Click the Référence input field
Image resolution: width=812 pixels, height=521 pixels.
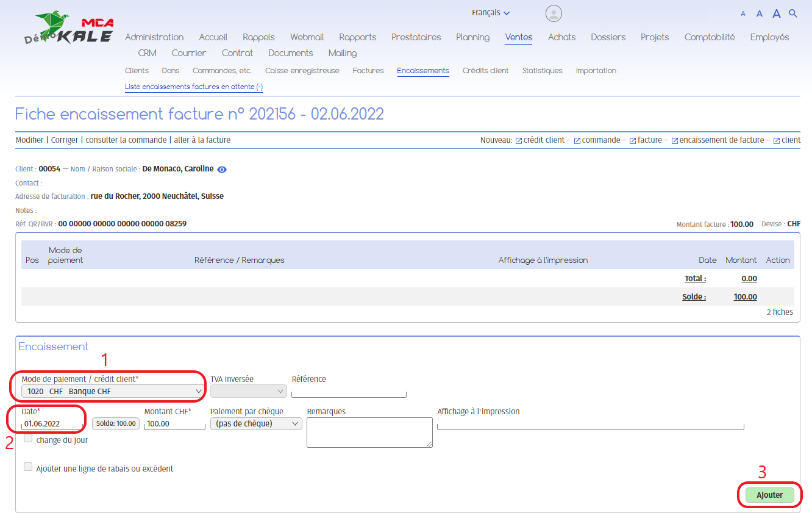(349, 392)
